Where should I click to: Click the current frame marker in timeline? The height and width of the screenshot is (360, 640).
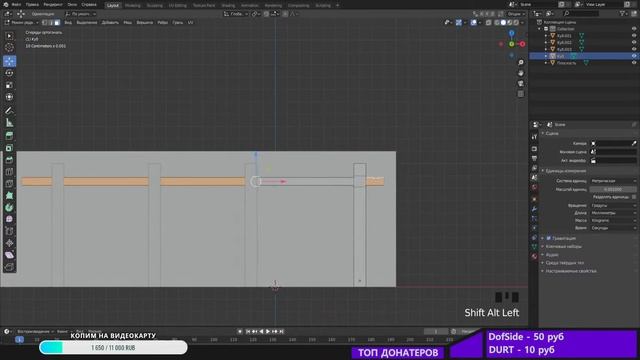tap(19, 339)
